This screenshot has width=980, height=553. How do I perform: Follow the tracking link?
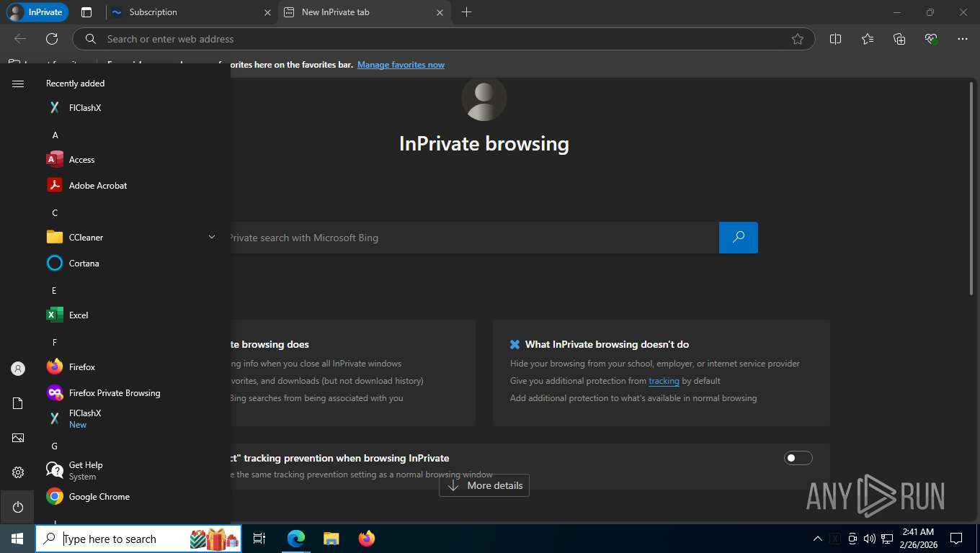click(x=664, y=381)
